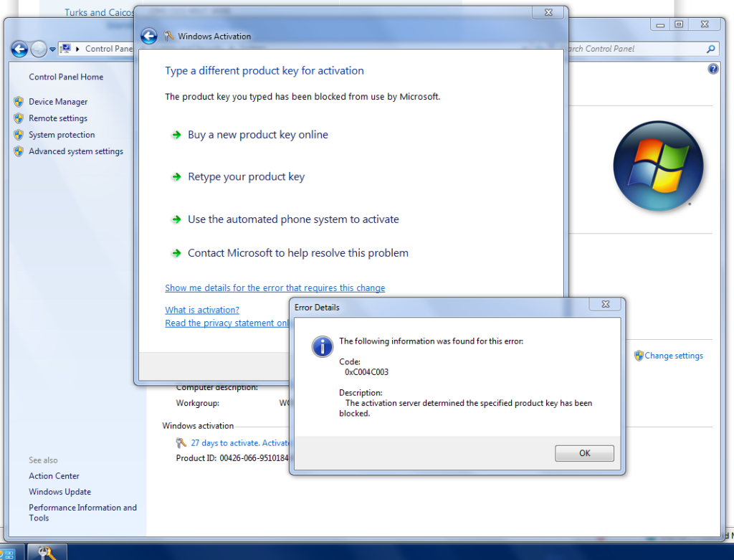Click the blue information icon in Error Details

coord(322,346)
